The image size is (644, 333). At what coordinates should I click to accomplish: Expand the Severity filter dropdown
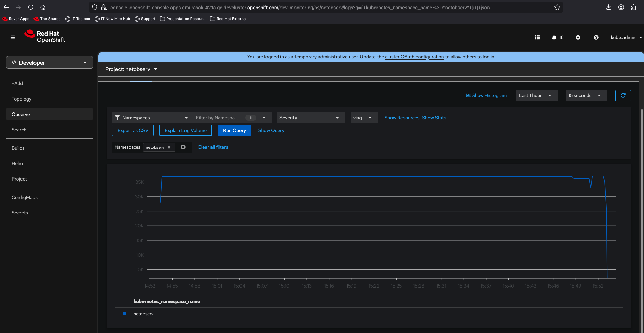tap(310, 118)
